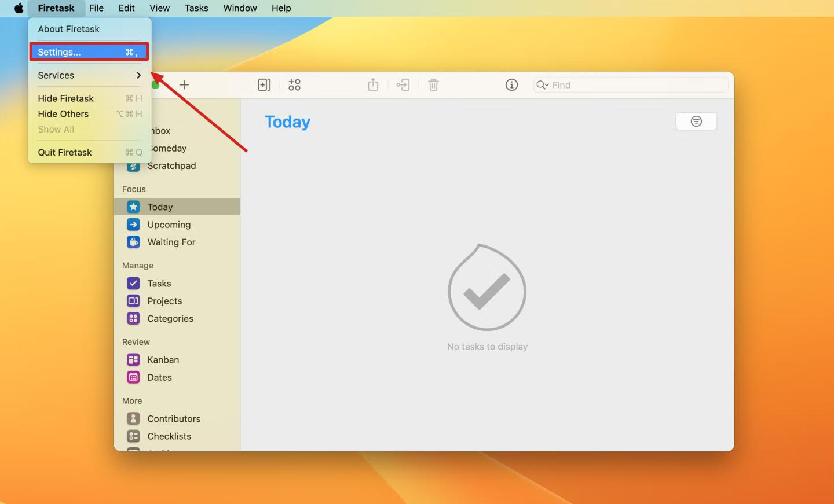Click the new task in panel icon

(x=264, y=85)
